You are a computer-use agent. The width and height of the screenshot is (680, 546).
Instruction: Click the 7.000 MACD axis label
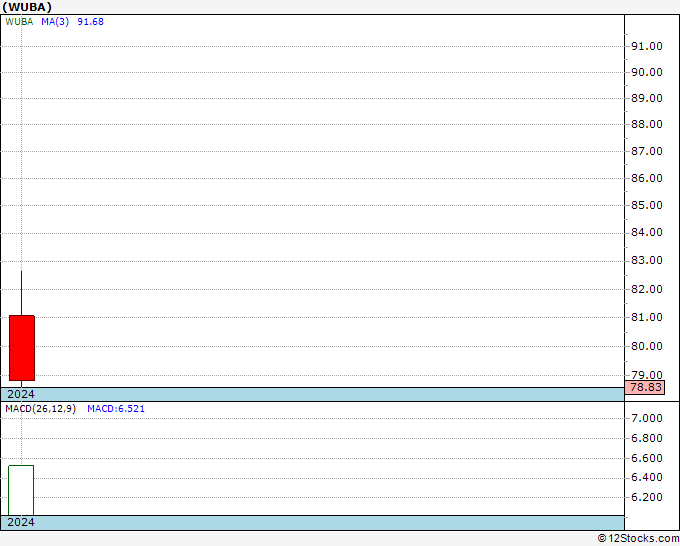click(x=647, y=418)
